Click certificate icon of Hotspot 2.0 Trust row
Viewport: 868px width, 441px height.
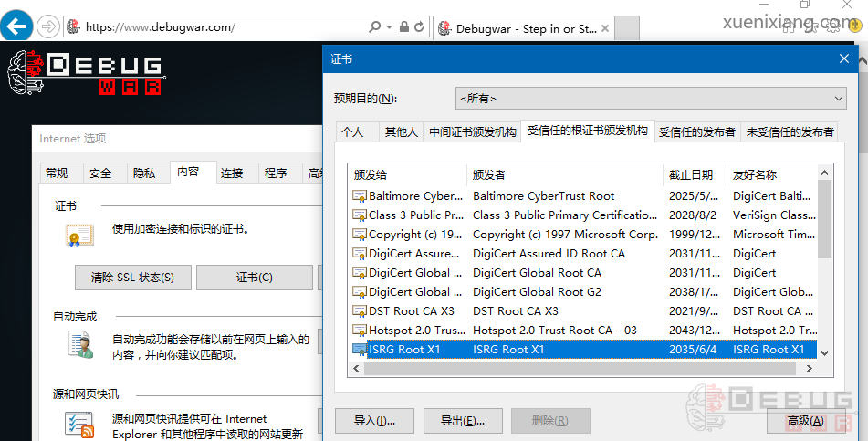(360, 331)
